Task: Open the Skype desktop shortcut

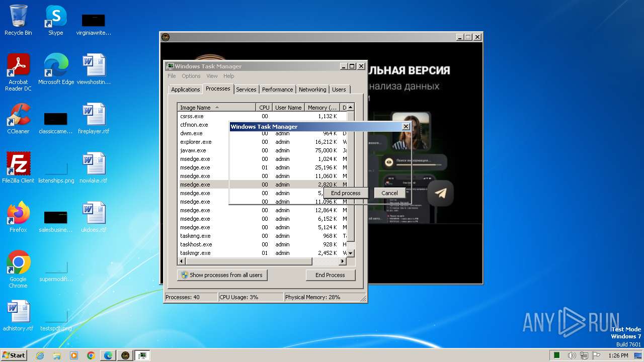Action: pyautogui.click(x=55, y=20)
